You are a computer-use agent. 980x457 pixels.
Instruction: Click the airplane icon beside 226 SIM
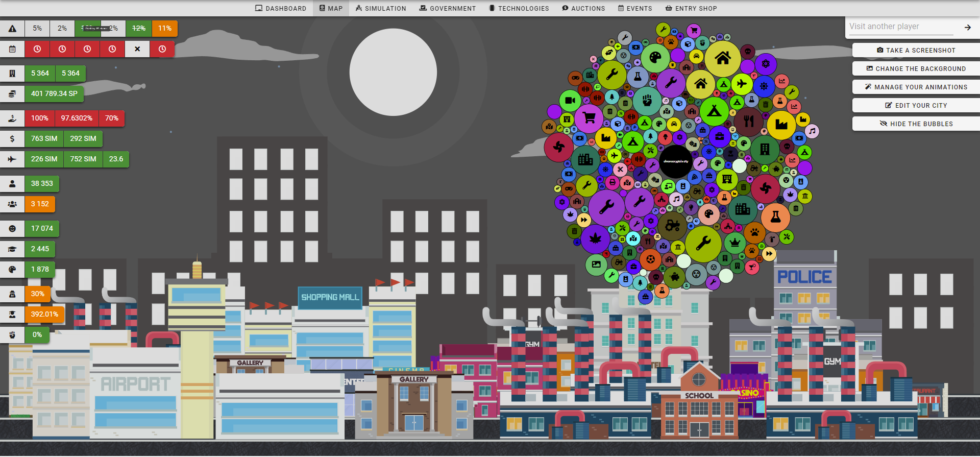(12, 159)
